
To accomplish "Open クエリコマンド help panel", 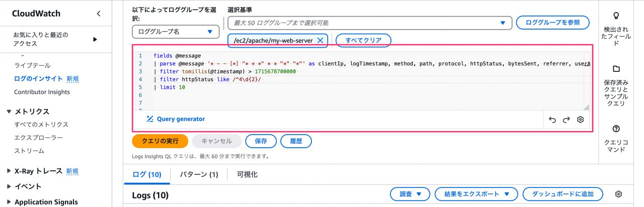I will click(x=616, y=139).
